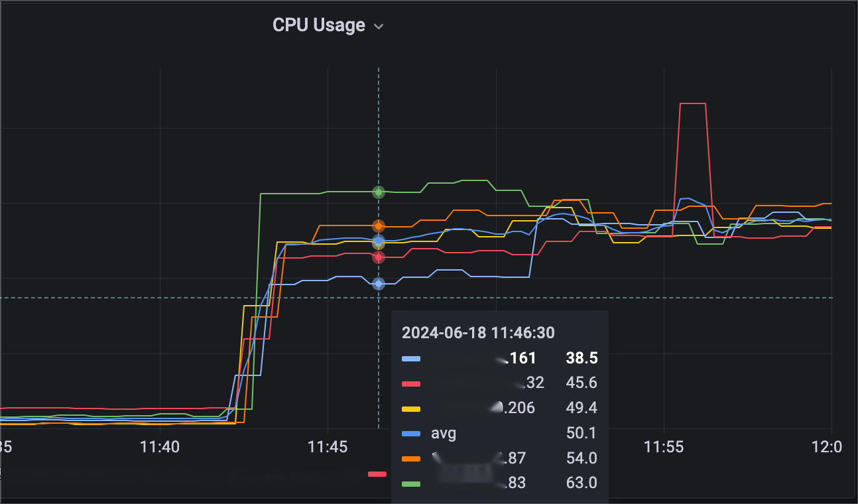Click the 11:45 label on the time axis
Viewport: 858px width, 504px height.
(x=328, y=447)
